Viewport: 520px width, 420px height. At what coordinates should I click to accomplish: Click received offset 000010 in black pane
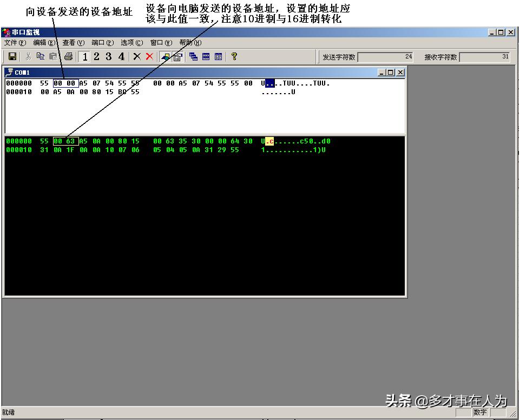(19, 149)
